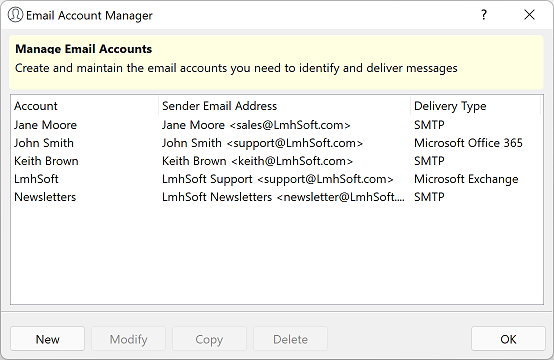Click the Delete button

pos(290,339)
